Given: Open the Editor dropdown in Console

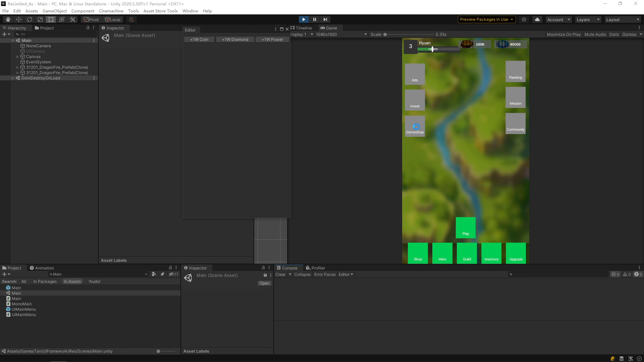Looking at the screenshot, I should pyautogui.click(x=346, y=274).
